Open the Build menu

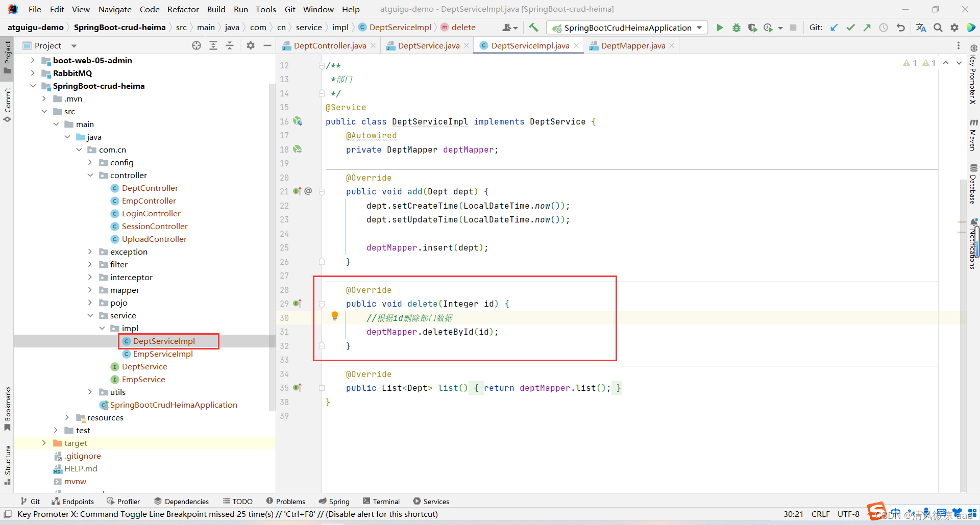click(216, 9)
